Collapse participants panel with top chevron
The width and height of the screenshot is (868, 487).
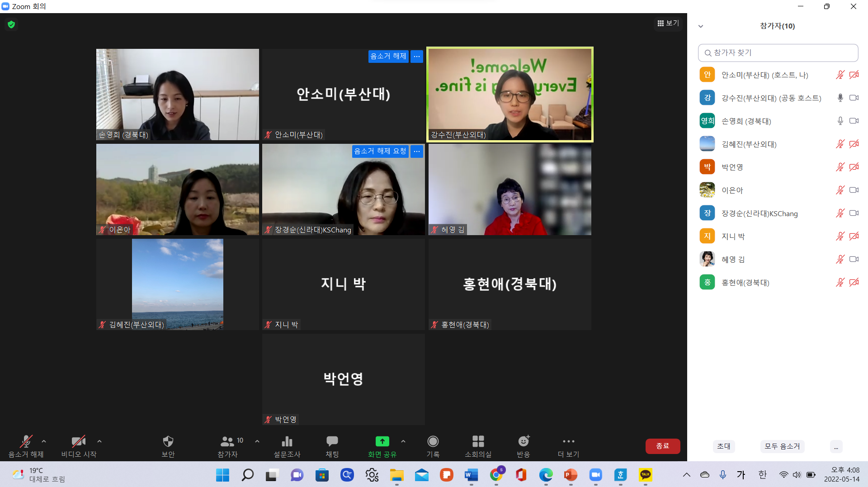click(x=701, y=26)
